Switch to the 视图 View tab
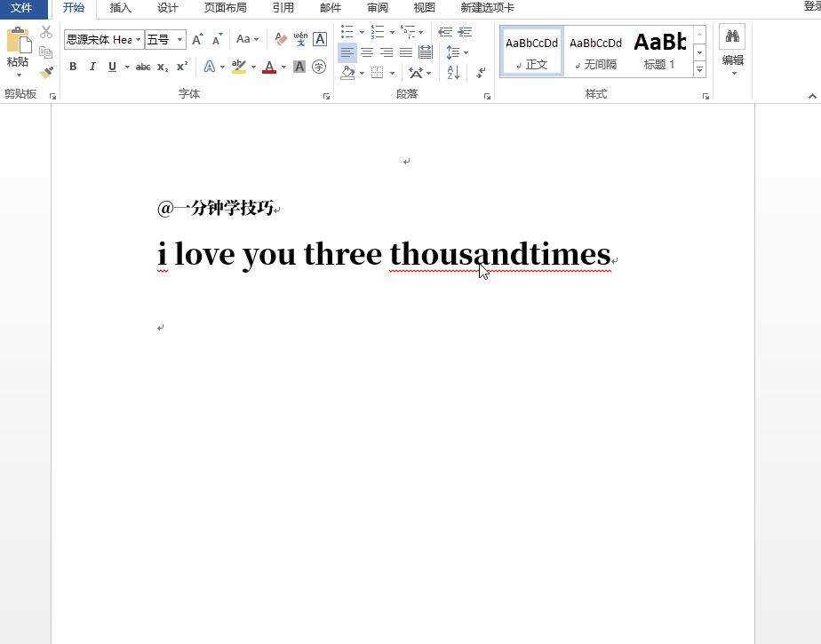 [424, 8]
